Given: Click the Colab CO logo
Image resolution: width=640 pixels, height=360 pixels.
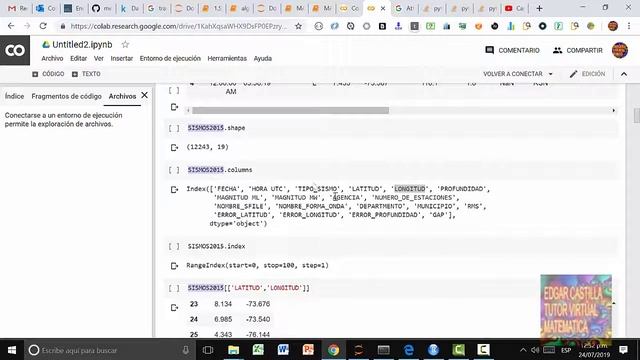Looking at the screenshot, I should click(x=15, y=50).
